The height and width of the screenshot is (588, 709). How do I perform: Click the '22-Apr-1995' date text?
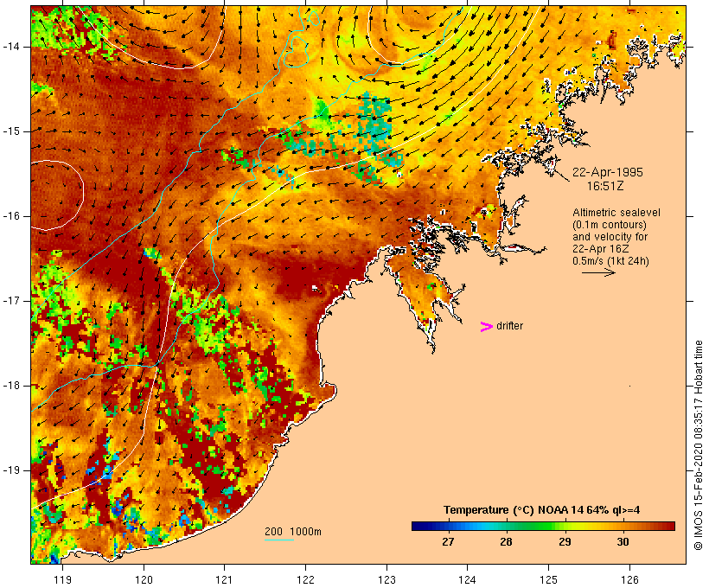[608, 172]
